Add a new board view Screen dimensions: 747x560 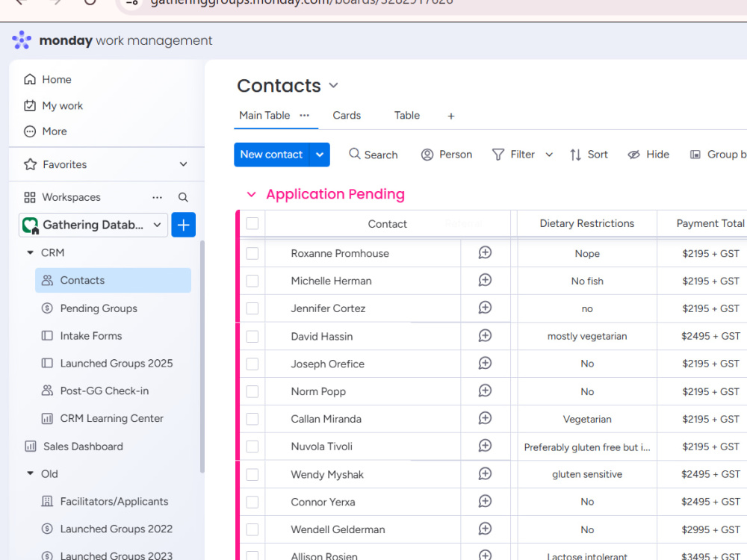(x=450, y=116)
